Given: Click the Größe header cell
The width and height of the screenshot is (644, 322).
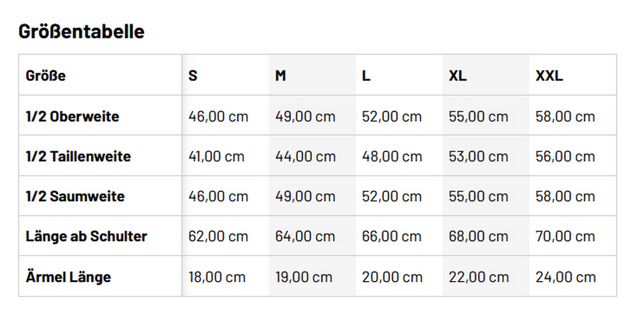Looking at the screenshot, I should click(x=46, y=76).
